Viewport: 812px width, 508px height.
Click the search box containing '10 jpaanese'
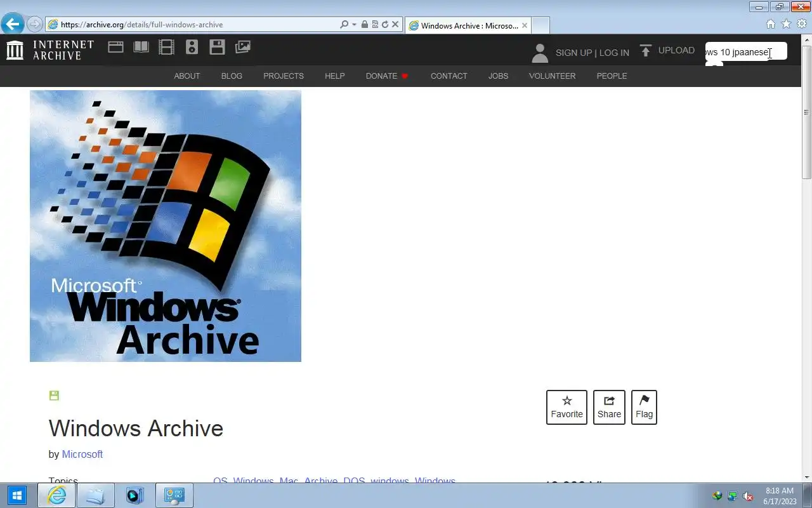pos(746,52)
